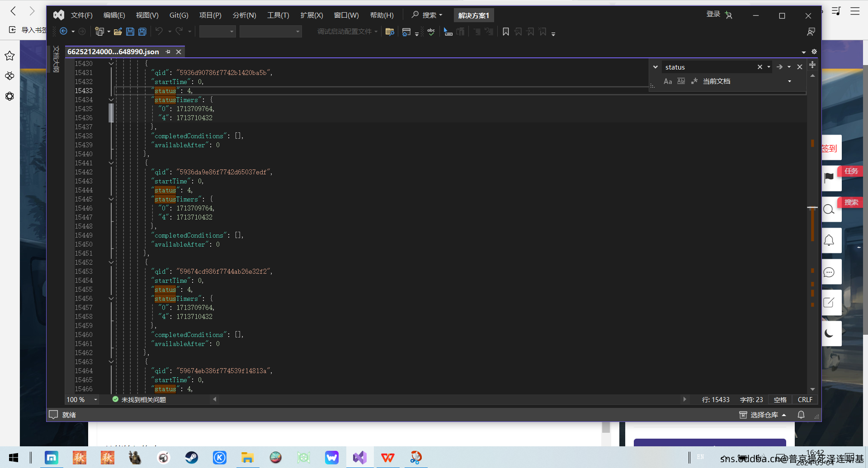The width and height of the screenshot is (868, 468).
Task: Toggle bookmark on the current line
Action: click(506, 32)
